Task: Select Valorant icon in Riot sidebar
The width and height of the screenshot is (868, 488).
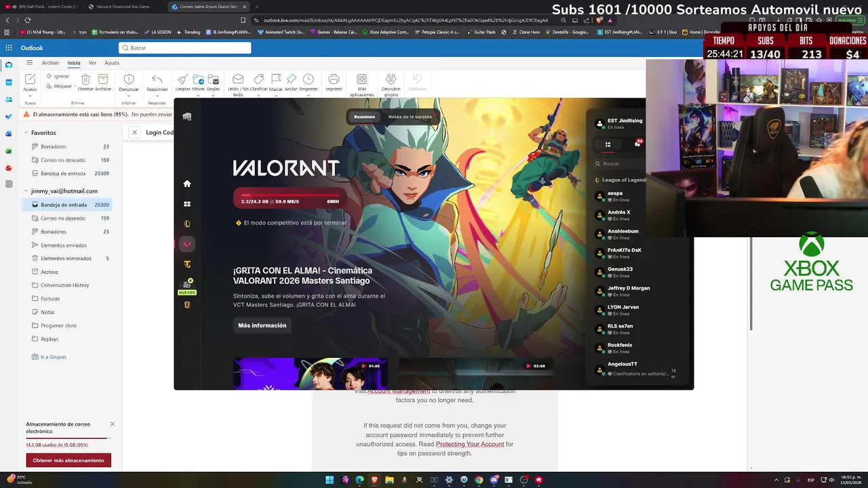Action: 187,244
